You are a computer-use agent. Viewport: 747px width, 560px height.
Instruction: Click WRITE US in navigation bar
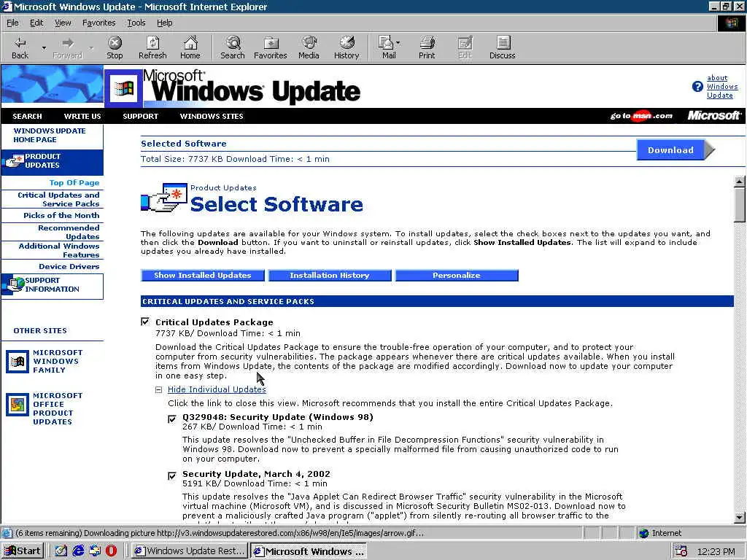pos(82,116)
